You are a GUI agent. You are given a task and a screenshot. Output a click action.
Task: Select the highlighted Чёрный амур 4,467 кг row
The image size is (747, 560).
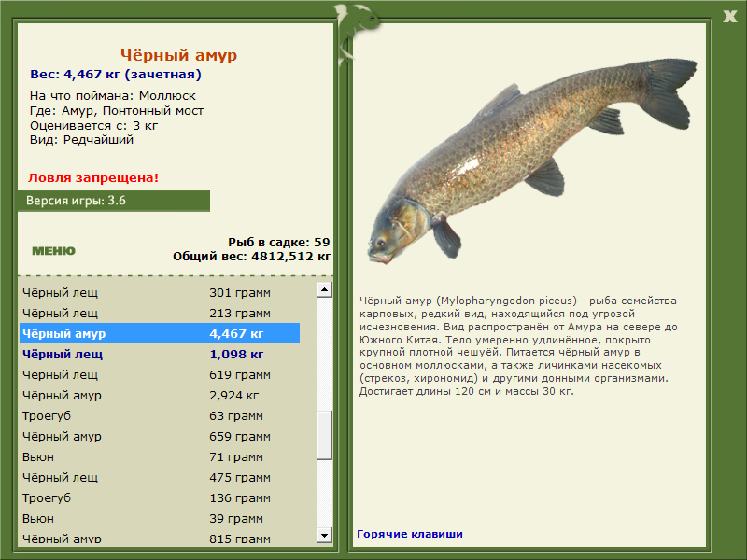click(x=160, y=333)
